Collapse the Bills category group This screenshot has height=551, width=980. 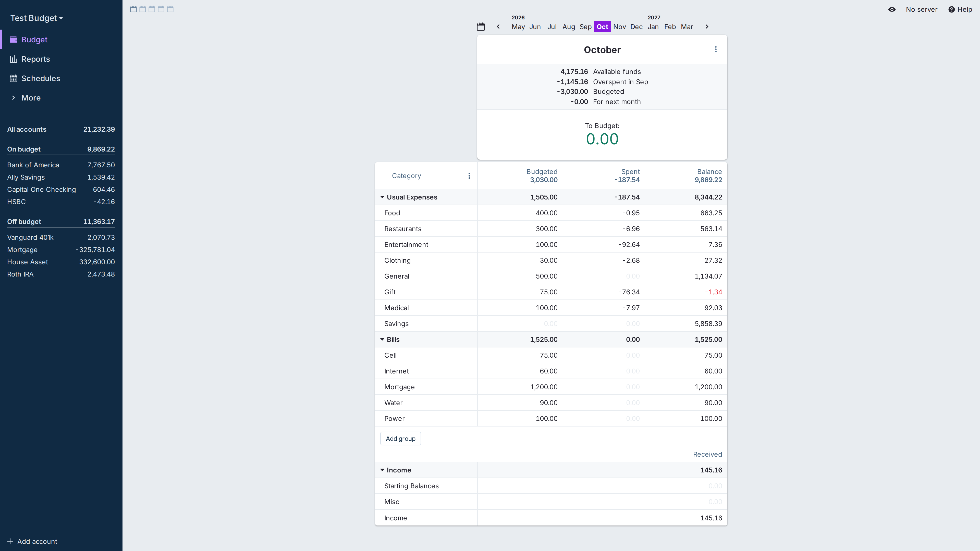[x=382, y=339]
